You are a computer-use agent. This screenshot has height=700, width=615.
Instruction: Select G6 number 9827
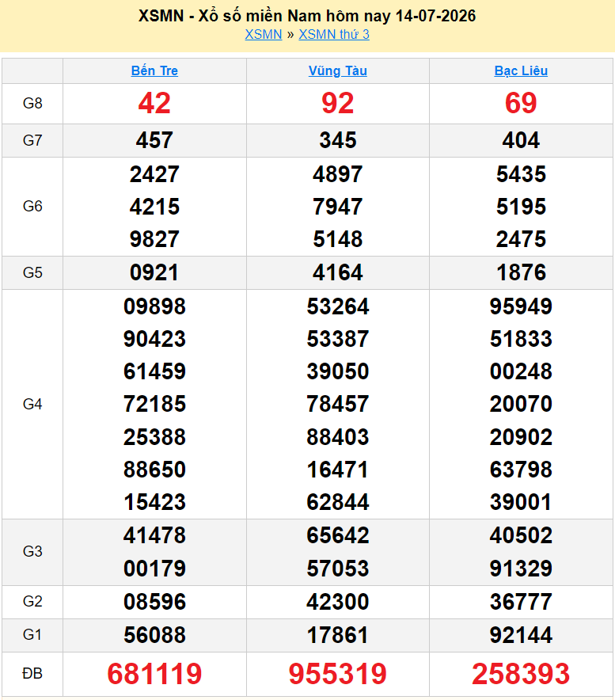click(x=154, y=239)
